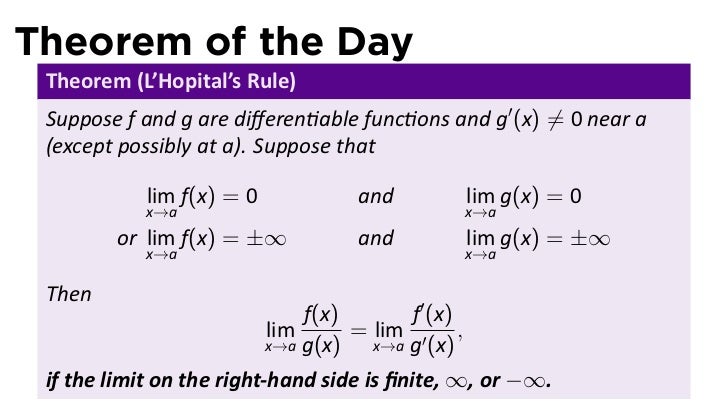Click the −∞ symbol ending the final sentence
The width and height of the screenshot is (728, 410).
(526, 382)
